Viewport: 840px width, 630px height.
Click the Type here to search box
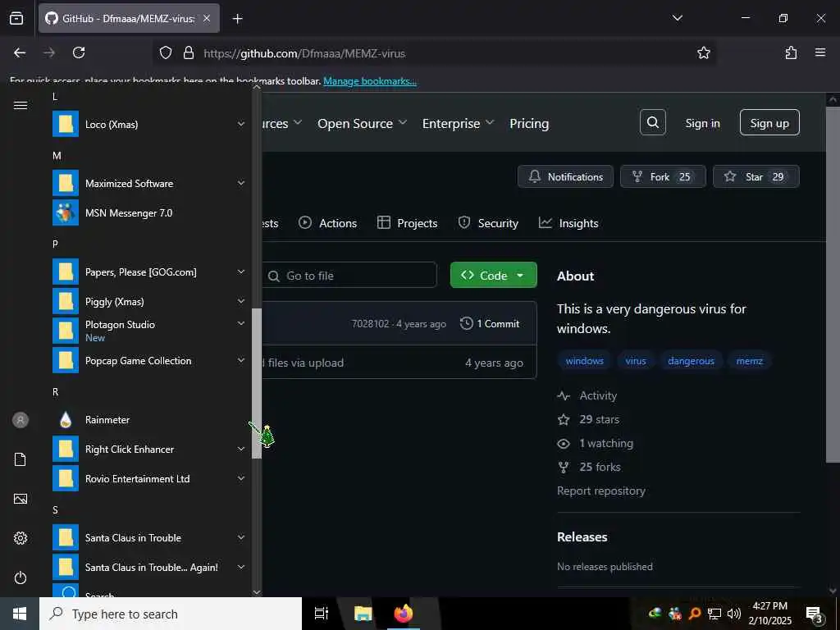[x=171, y=614]
